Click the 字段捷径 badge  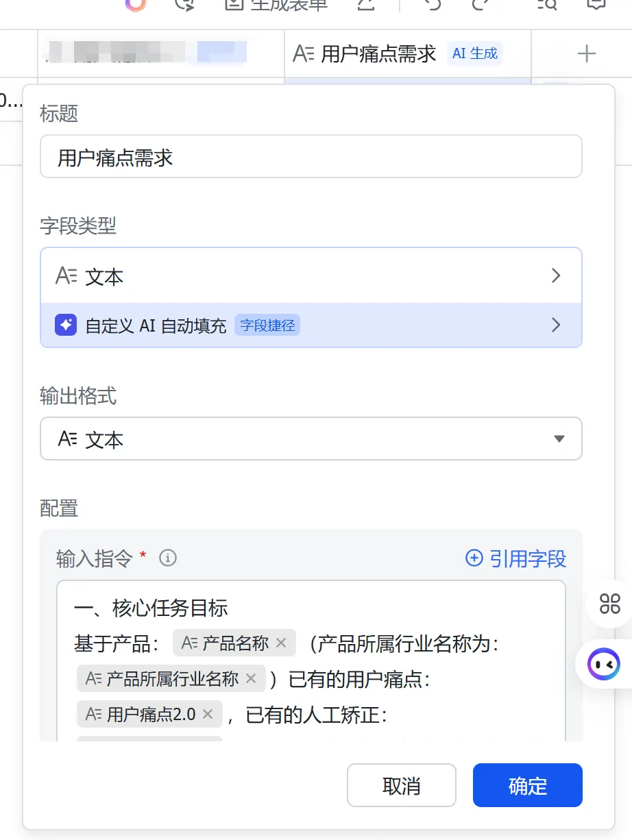pos(267,325)
